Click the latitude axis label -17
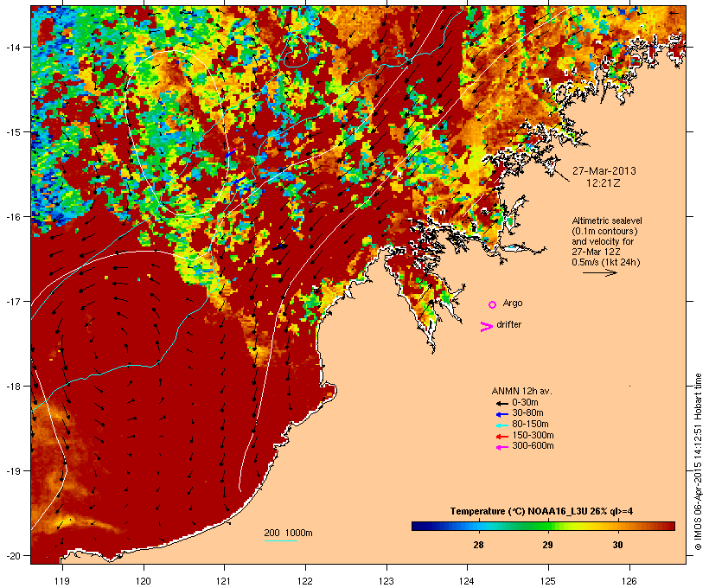This screenshot has height=588, width=709. pos(12,301)
